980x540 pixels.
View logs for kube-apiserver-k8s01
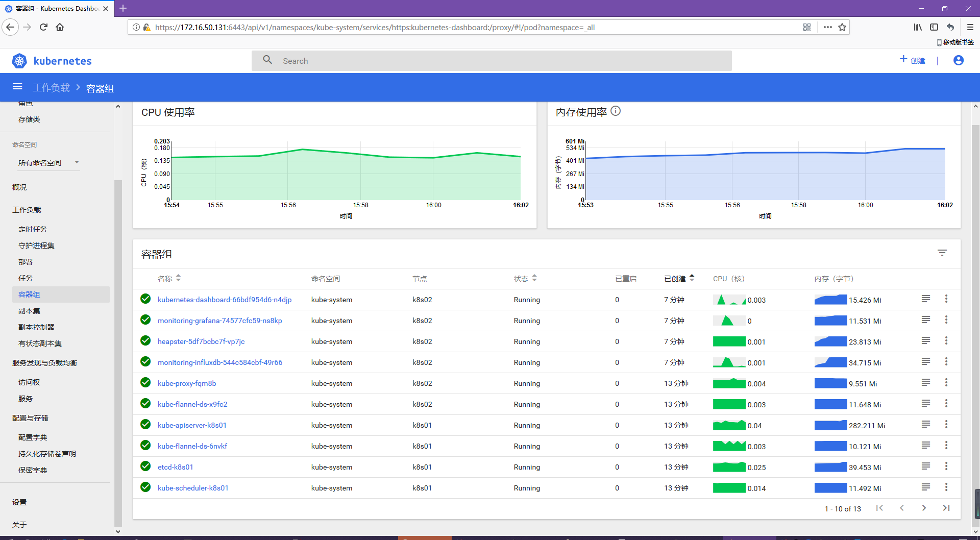[x=926, y=424]
